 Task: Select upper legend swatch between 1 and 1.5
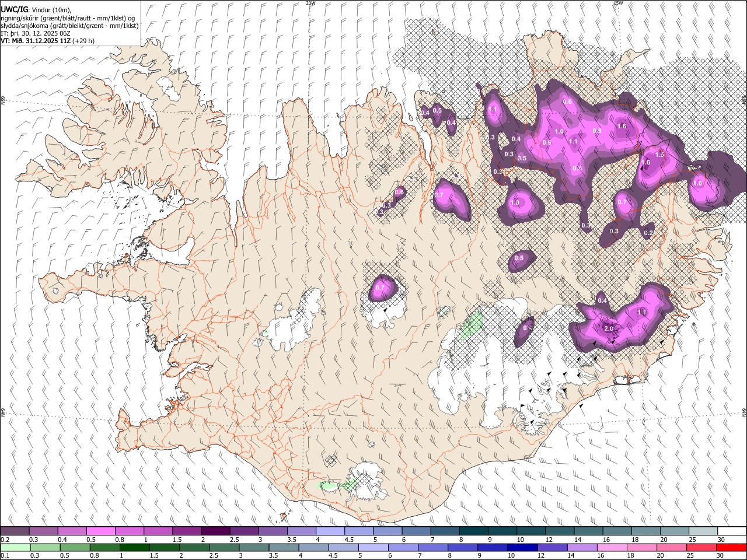(x=158, y=531)
